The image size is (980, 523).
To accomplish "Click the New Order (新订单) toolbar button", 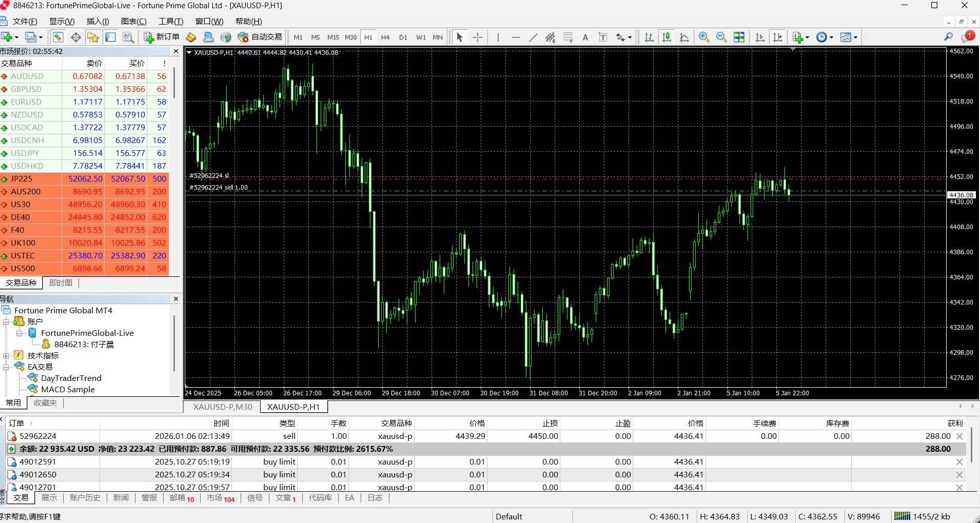I will [162, 37].
